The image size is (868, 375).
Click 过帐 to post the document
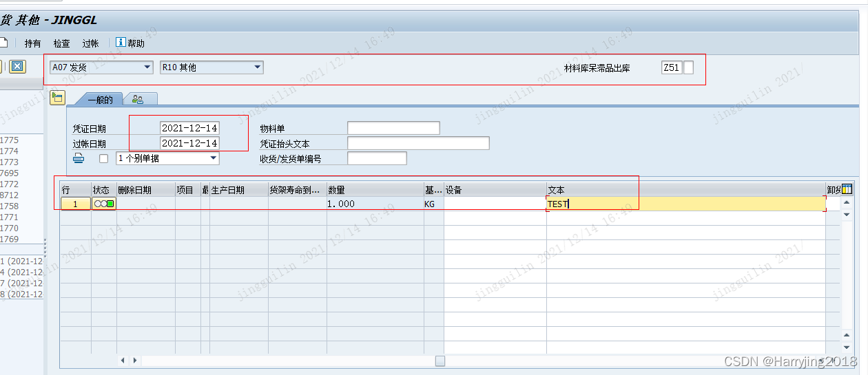click(x=90, y=43)
